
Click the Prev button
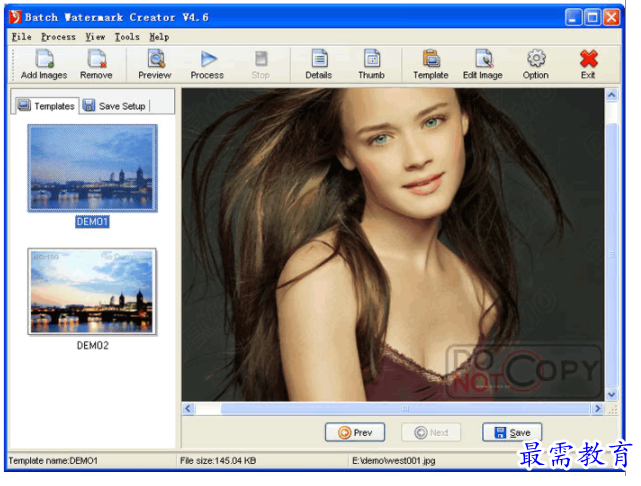(355, 433)
